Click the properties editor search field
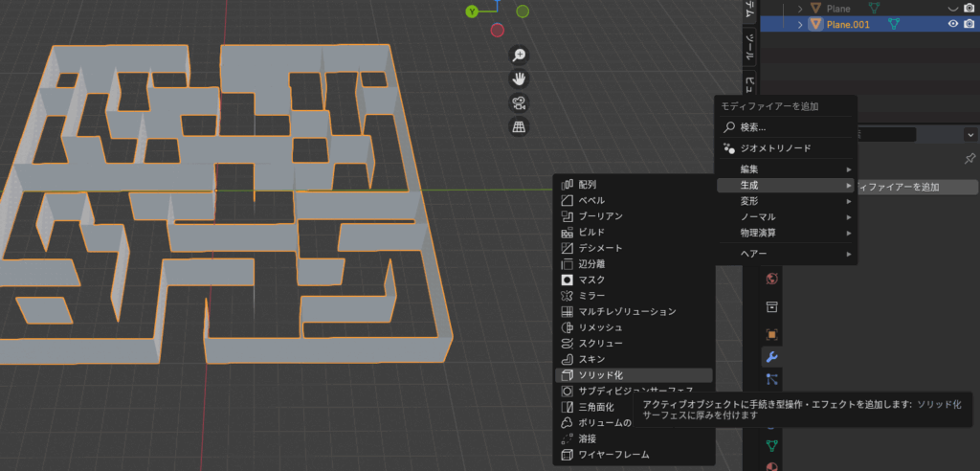This screenshot has width=980, height=471. [886, 134]
